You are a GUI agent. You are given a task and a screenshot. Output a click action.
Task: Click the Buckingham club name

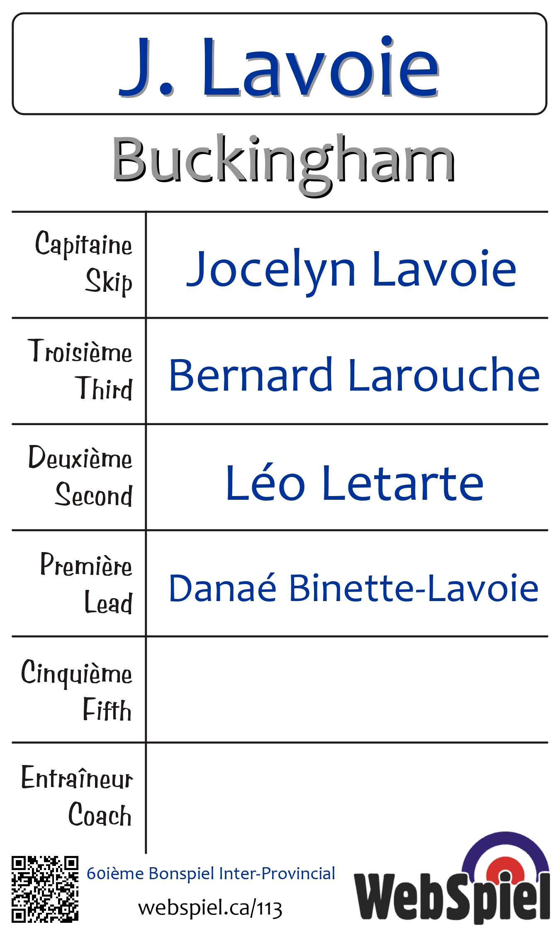[x=284, y=161]
